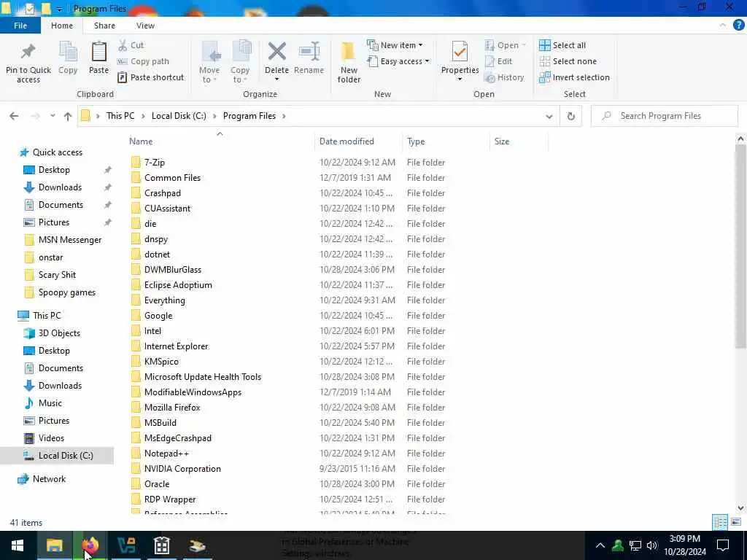Expand the New item dropdown

pos(395,45)
